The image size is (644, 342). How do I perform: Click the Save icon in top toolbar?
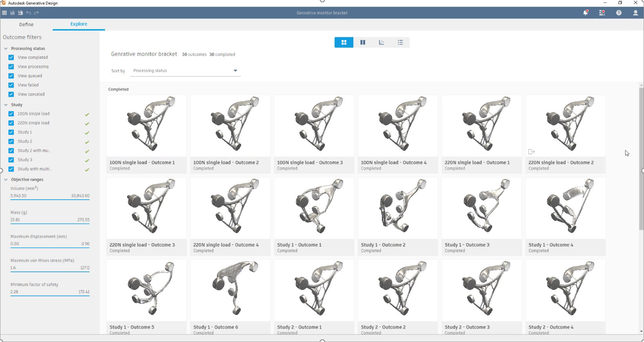[x=13, y=13]
